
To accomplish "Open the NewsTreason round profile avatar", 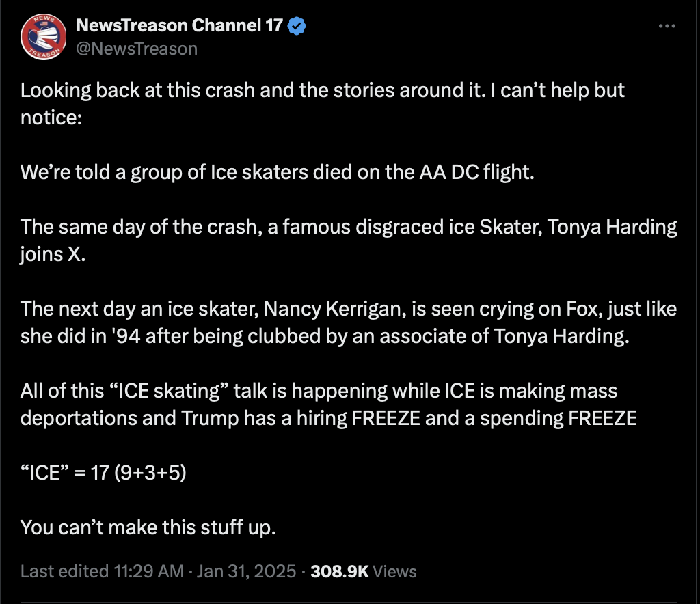I will coord(43,37).
